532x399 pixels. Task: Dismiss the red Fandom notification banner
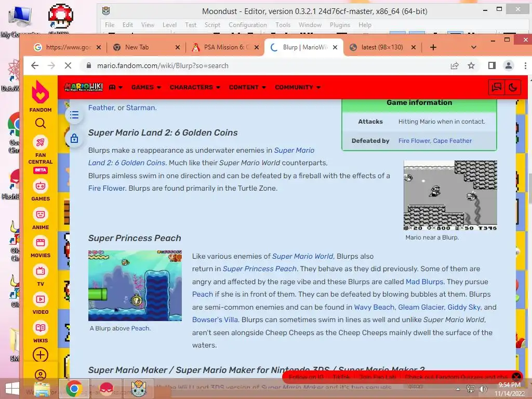coord(516,377)
